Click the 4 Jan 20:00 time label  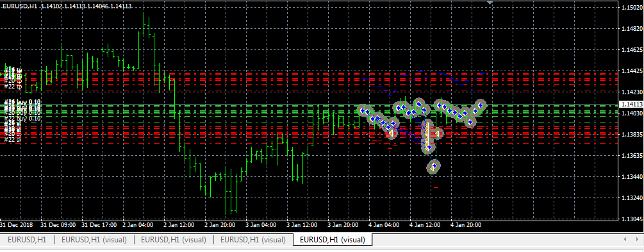466,225
